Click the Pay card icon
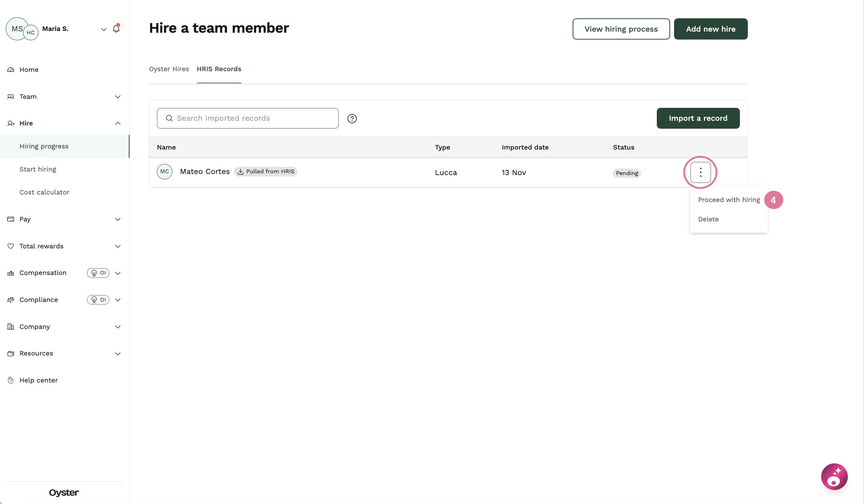The width and height of the screenshot is (864, 504). [x=11, y=219]
